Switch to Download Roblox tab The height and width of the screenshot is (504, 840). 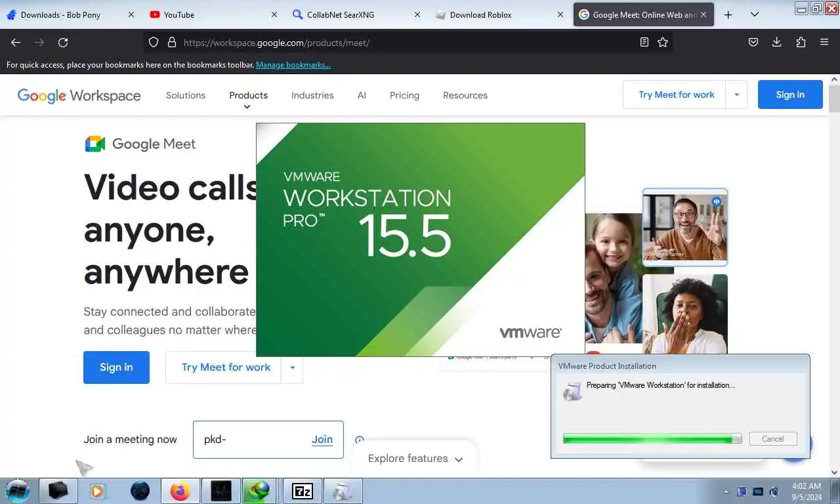coord(501,14)
